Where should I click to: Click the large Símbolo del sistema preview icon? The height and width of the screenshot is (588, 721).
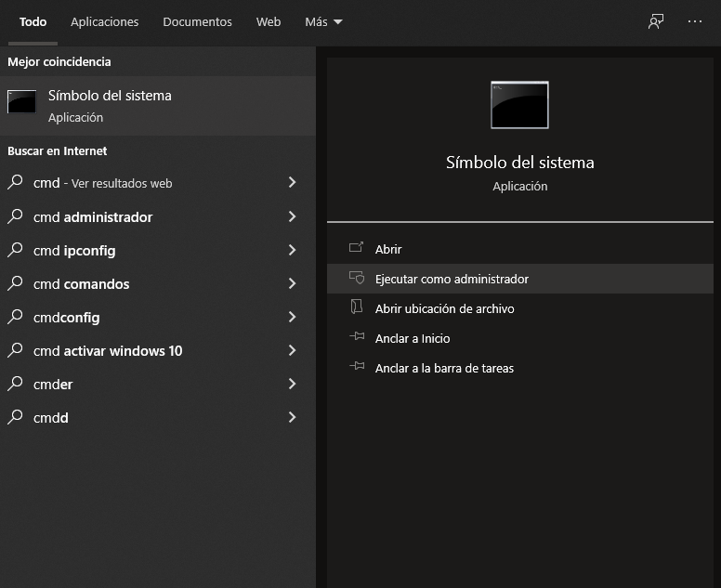[519, 105]
